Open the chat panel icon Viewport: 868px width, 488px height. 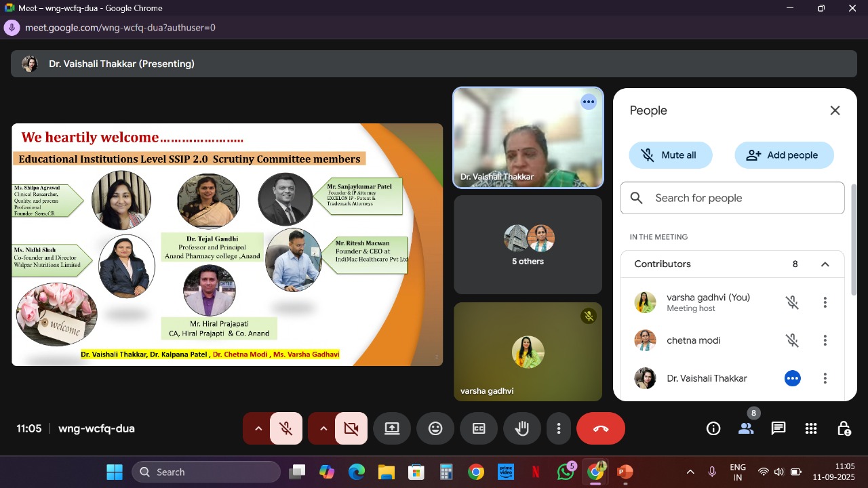point(778,428)
